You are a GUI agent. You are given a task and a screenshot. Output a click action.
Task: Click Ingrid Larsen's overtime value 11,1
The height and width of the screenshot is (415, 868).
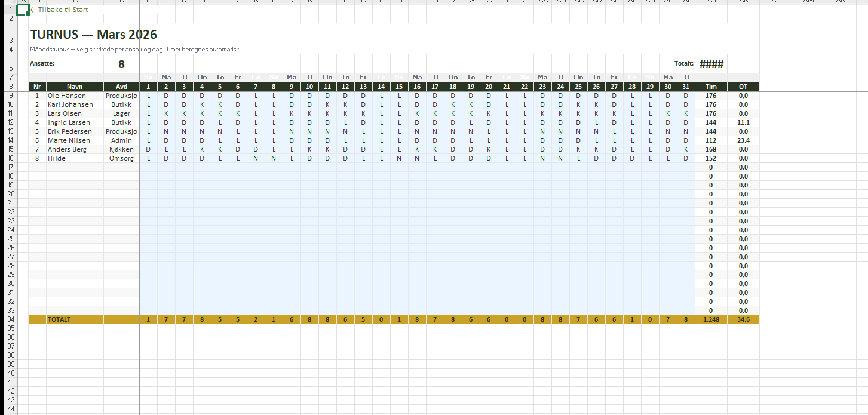(x=743, y=122)
